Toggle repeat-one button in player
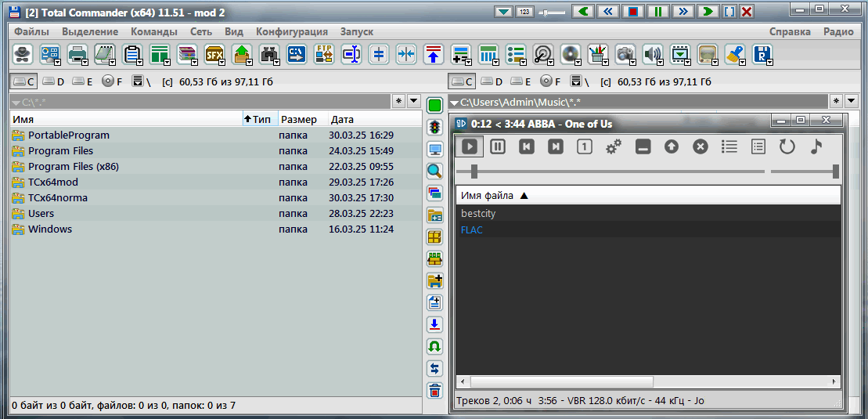 [585, 146]
